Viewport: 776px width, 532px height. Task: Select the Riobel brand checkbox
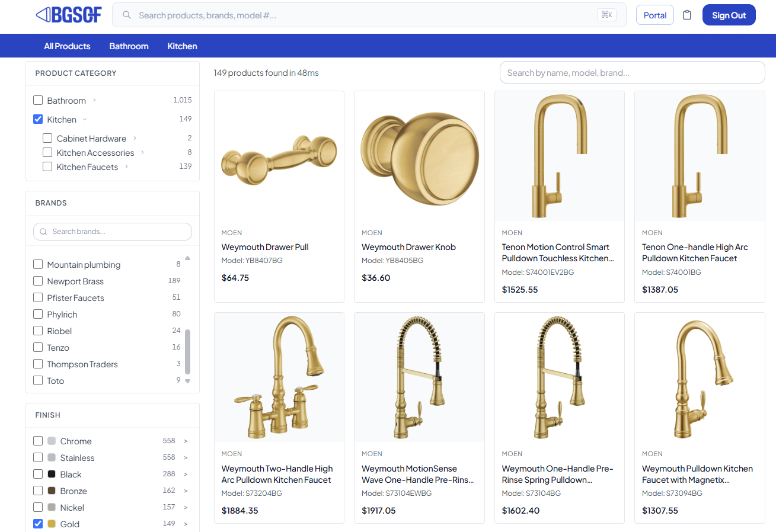[38, 331]
